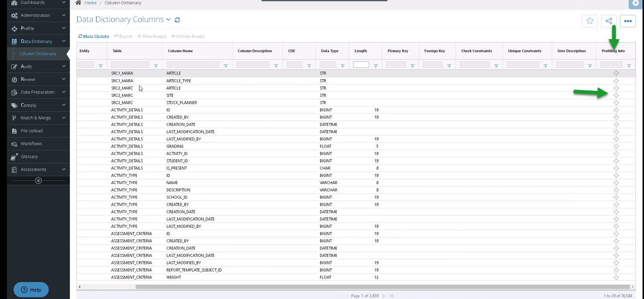The image size is (644, 299).
Task: Click scrollbar left arrow of table
Action: [79, 287]
